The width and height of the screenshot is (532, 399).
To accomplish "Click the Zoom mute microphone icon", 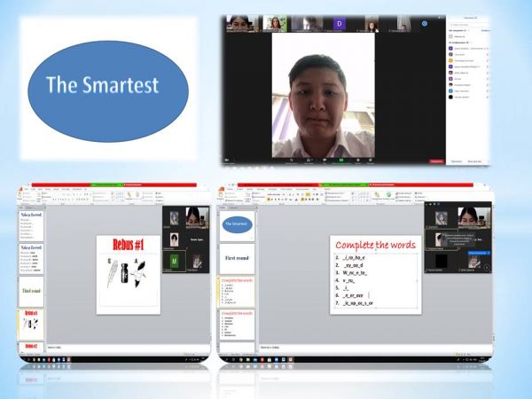I will pyautogui.click(x=291, y=160).
